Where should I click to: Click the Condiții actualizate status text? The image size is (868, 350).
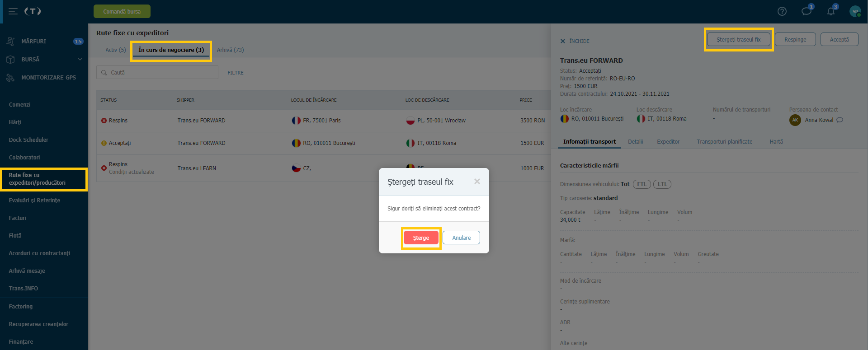[131, 172]
